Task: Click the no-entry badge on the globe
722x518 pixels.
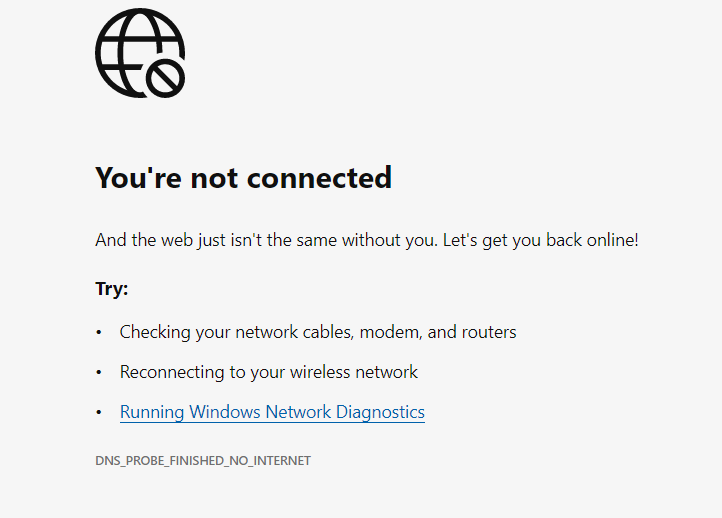Action: 163,76
